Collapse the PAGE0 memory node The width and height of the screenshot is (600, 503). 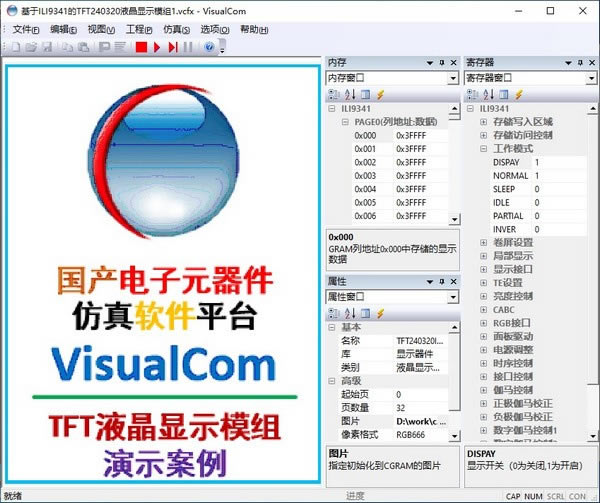click(345, 122)
